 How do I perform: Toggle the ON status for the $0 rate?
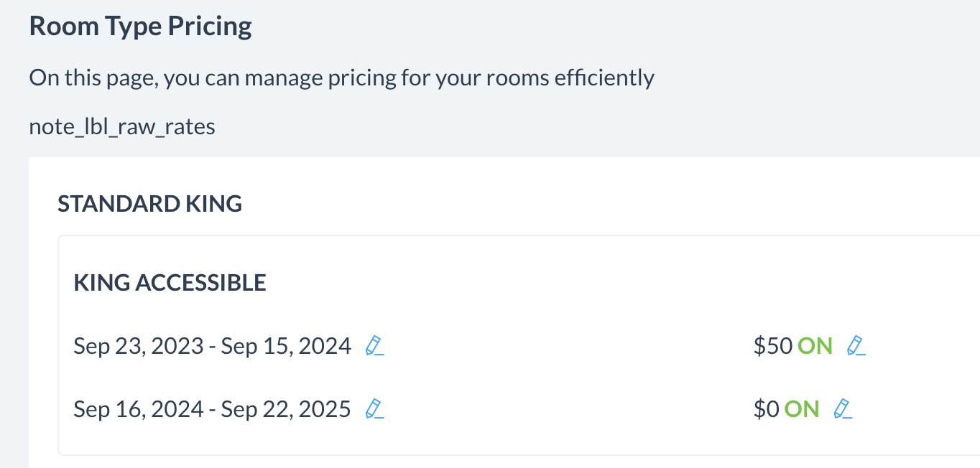(x=802, y=409)
